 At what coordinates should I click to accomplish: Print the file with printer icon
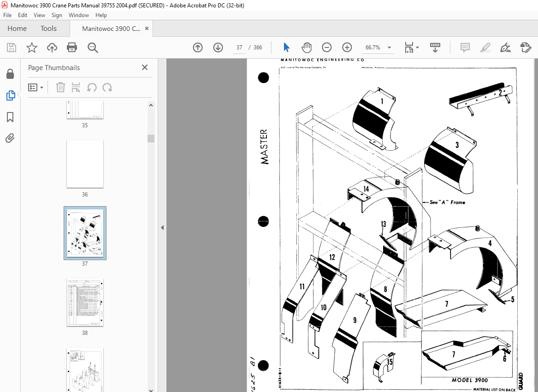72,48
